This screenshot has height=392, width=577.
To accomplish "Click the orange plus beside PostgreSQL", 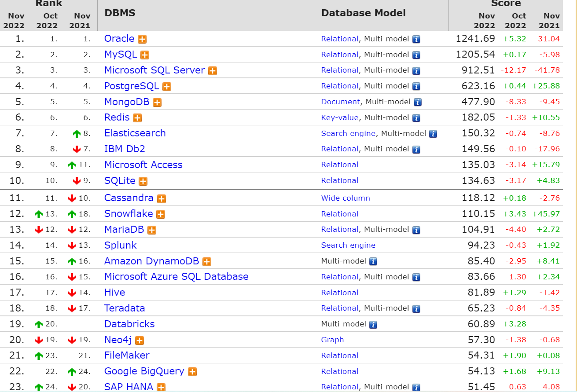I will pos(167,87).
